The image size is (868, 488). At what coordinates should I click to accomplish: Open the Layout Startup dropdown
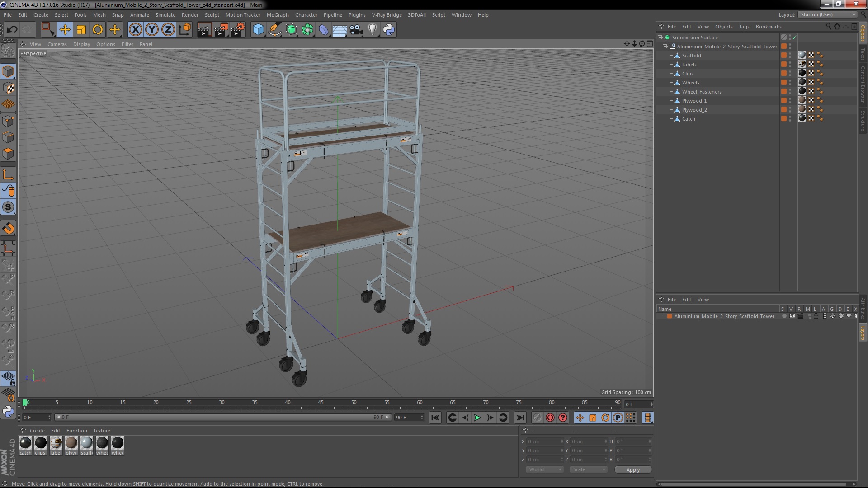[x=828, y=14]
